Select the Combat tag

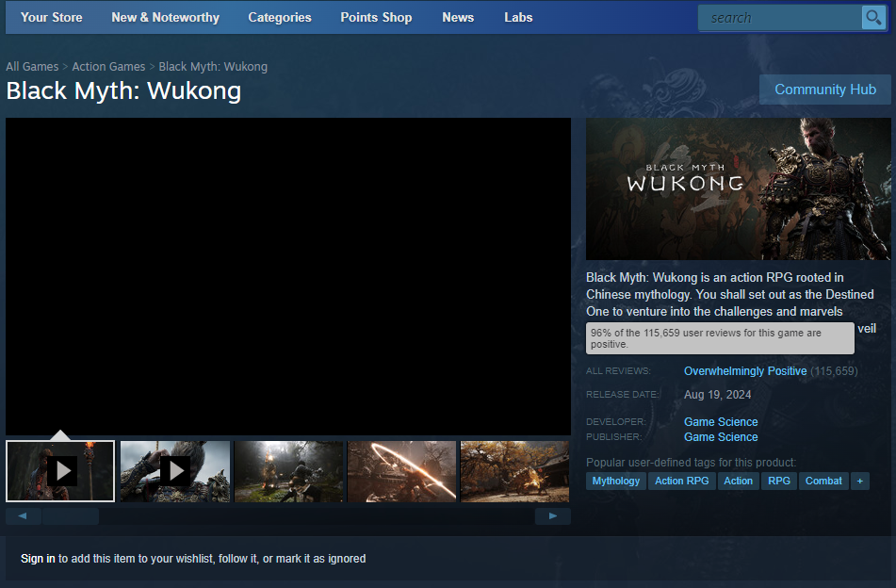coord(823,482)
